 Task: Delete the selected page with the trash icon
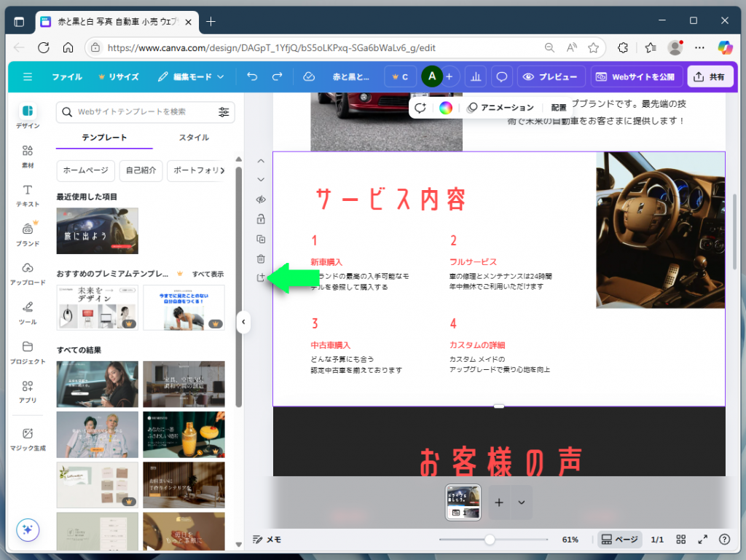click(x=260, y=258)
